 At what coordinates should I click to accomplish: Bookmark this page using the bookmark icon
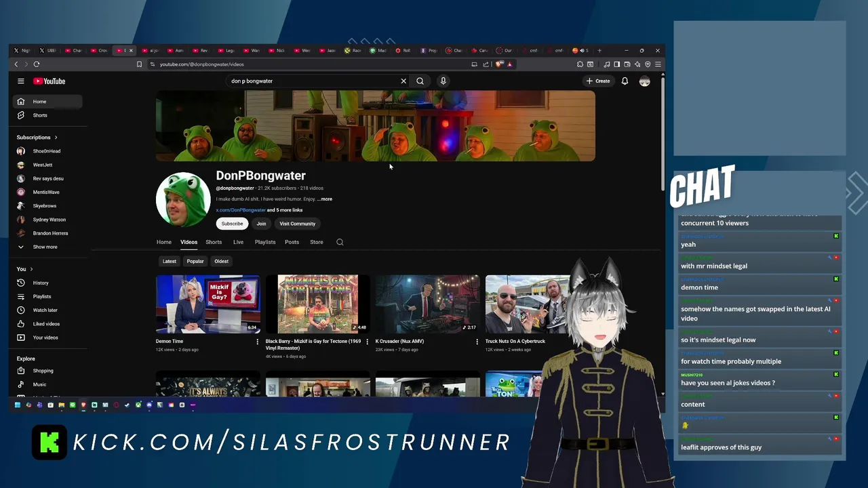(139, 64)
